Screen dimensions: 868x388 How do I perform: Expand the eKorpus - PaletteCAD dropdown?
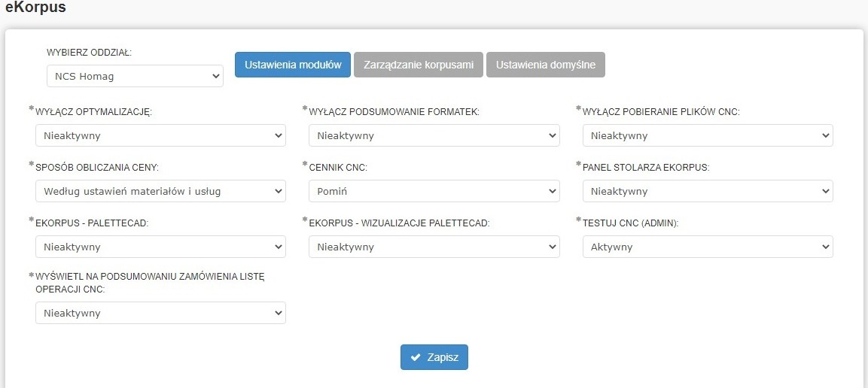160,247
